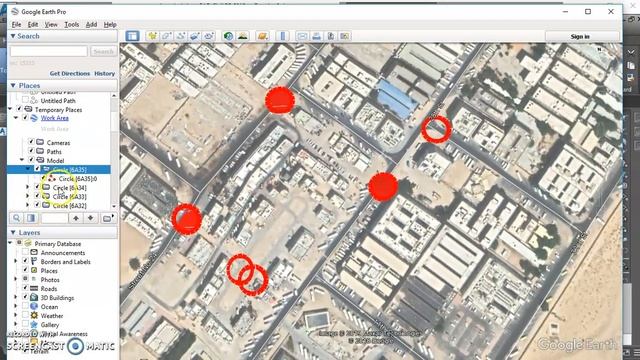Uncheck the Temporary Places checkbox
This screenshot has height=360, width=640.
(19, 109)
